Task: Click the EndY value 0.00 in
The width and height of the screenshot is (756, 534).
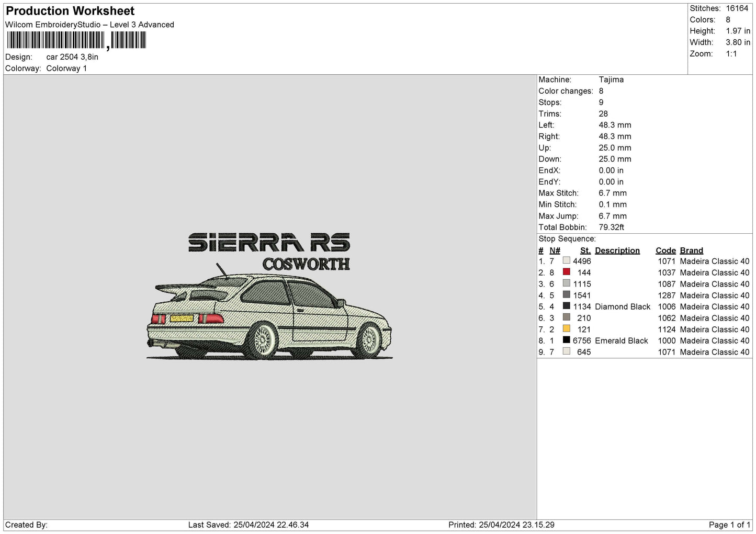Action: click(611, 182)
